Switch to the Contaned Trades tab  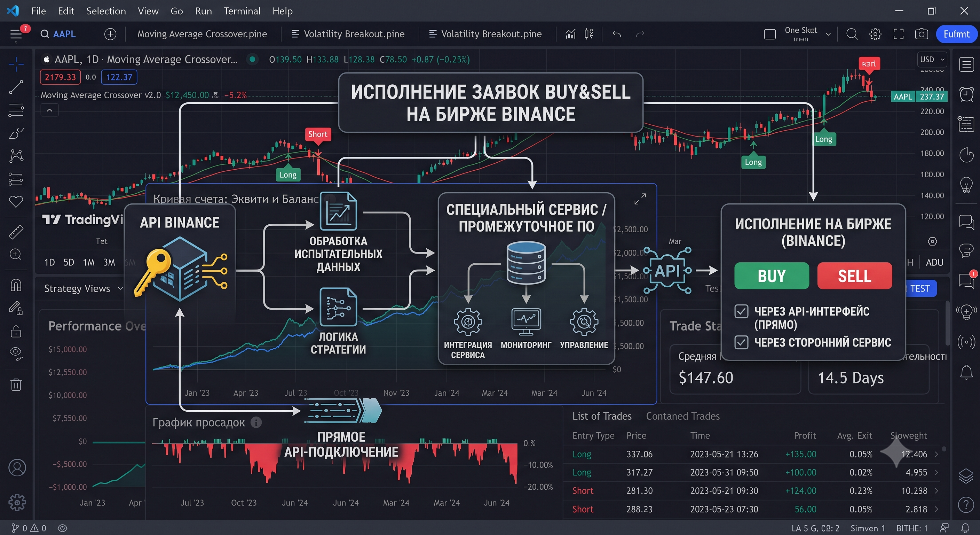click(682, 416)
